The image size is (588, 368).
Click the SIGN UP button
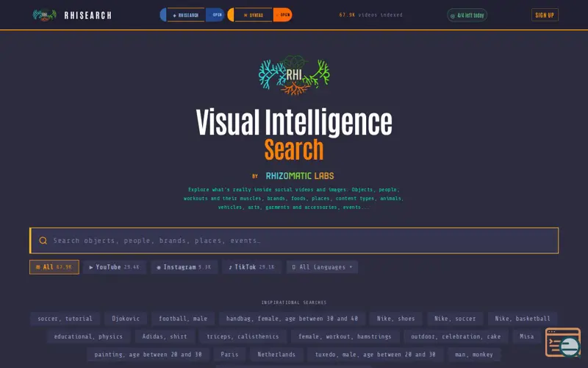[x=545, y=15]
